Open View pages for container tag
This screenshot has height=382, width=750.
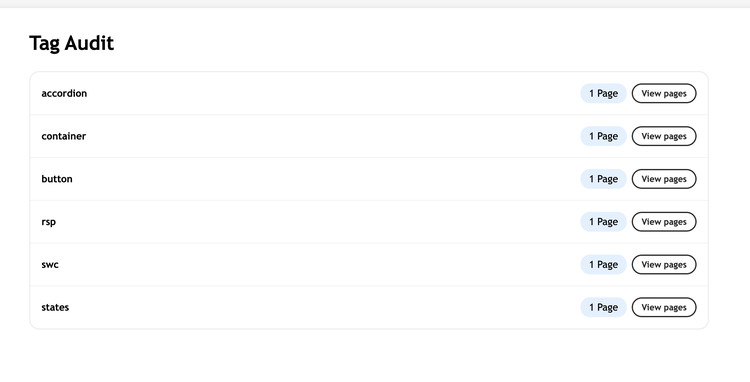click(x=664, y=136)
